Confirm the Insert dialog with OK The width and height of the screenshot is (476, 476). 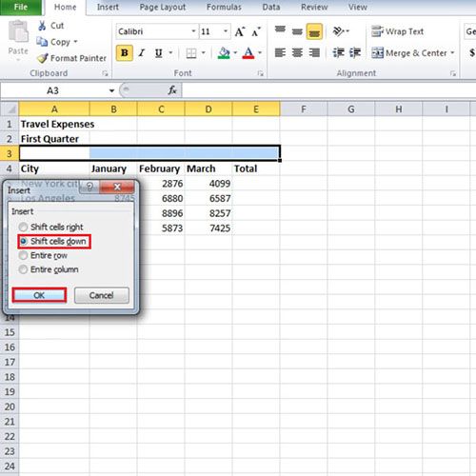pos(39,295)
